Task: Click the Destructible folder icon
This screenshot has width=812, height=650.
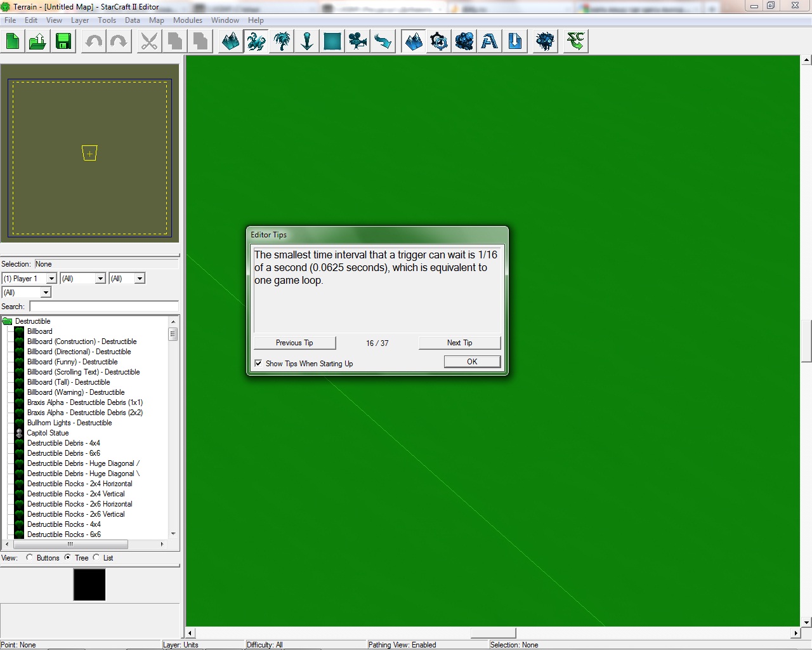Action: pyautogui.click(x=8, y=321)
